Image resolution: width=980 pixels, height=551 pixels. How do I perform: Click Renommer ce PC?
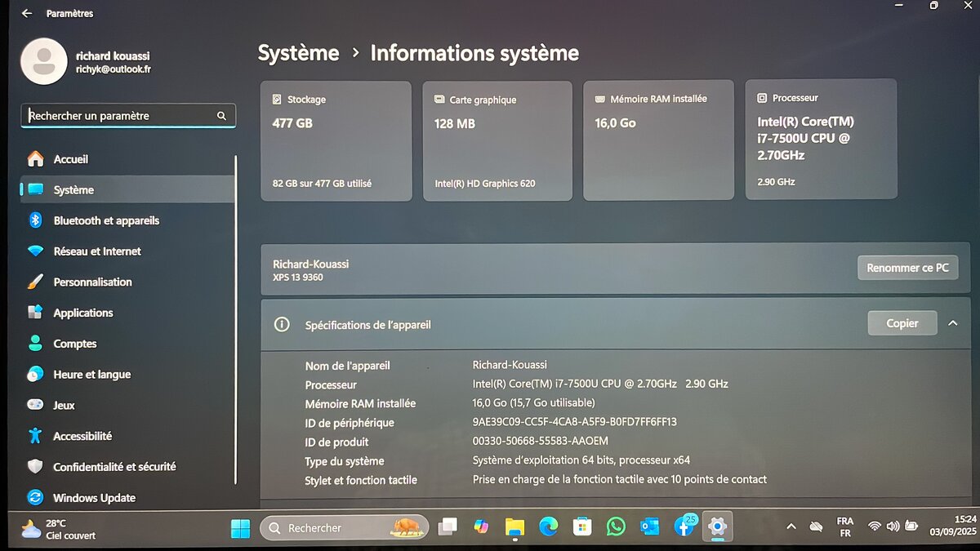click(907, 267)
